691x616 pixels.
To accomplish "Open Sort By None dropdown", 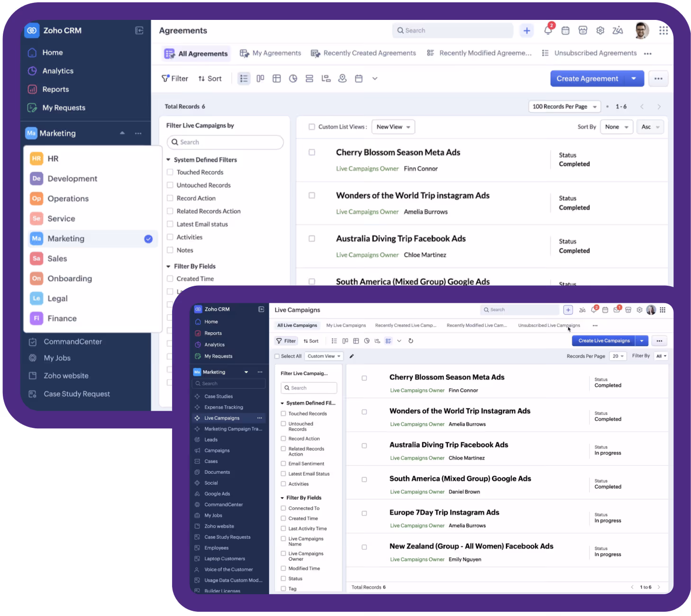I will coord(617,127).
